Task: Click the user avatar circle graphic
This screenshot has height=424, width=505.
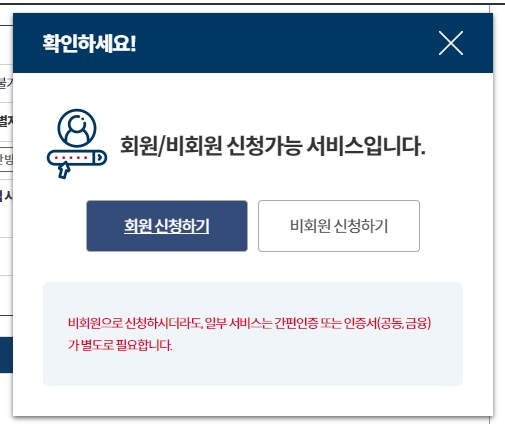Action: 77,128
